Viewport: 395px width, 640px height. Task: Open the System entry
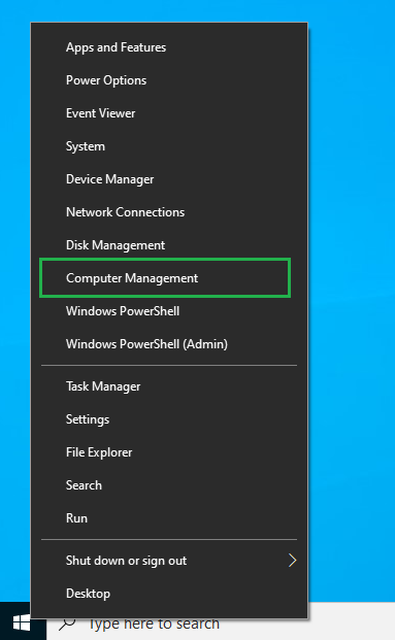169,146
